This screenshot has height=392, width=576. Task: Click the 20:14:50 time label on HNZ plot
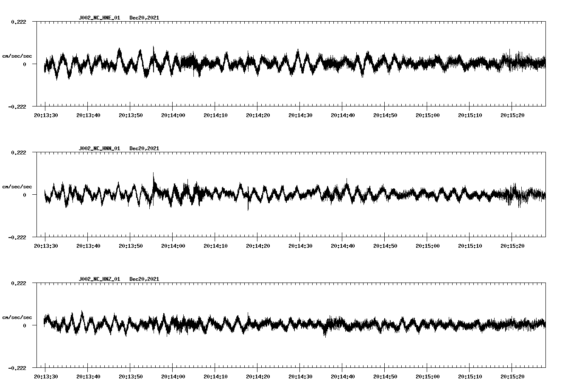click(x=385, y=377)
